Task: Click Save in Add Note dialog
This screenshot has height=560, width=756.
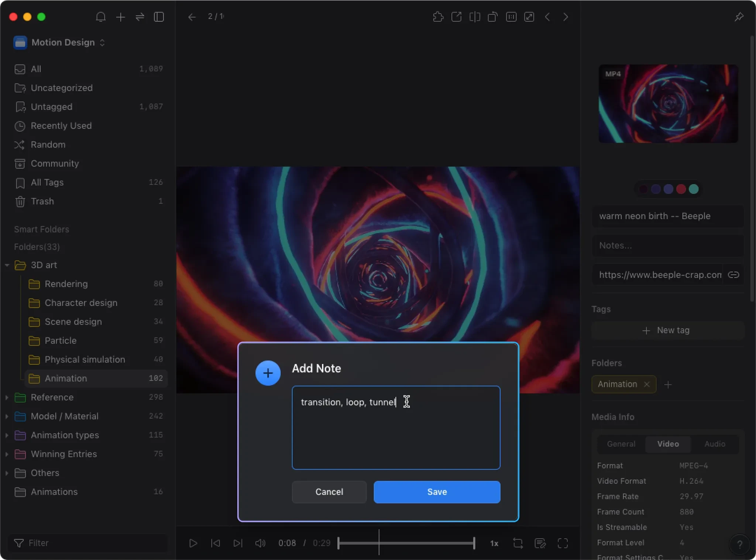Action: click(x=437, y=492)
